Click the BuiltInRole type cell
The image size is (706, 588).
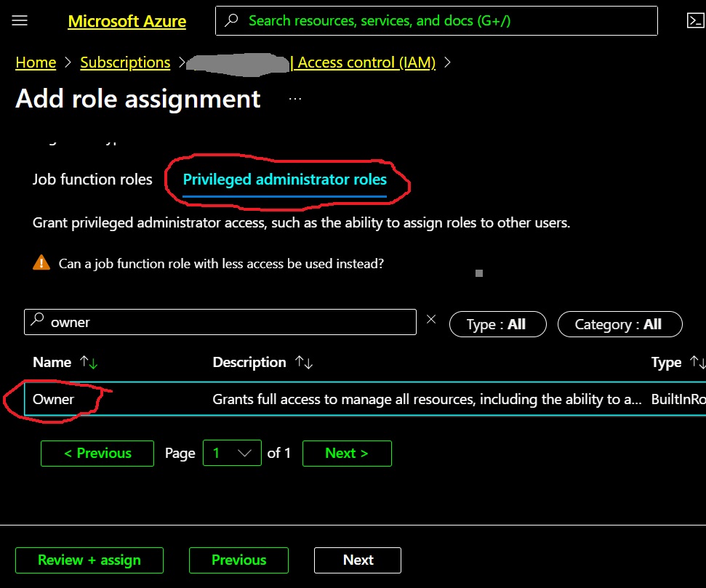coord(678,399)
